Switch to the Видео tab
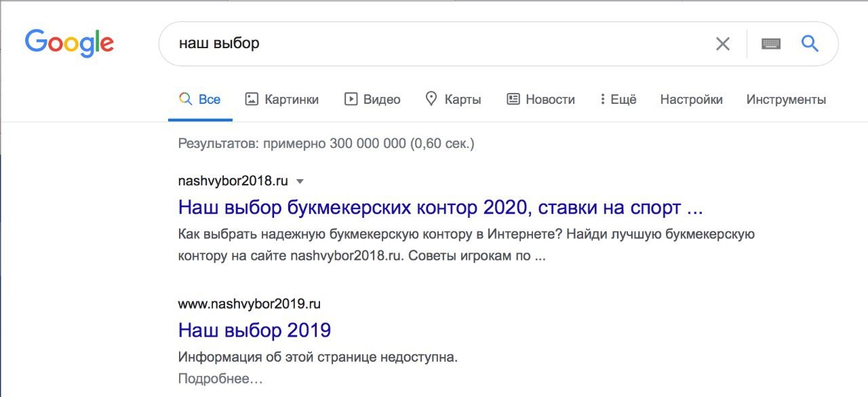Viewport: 868px width, 397px height. pyautogui.click(x=372, y=100)
